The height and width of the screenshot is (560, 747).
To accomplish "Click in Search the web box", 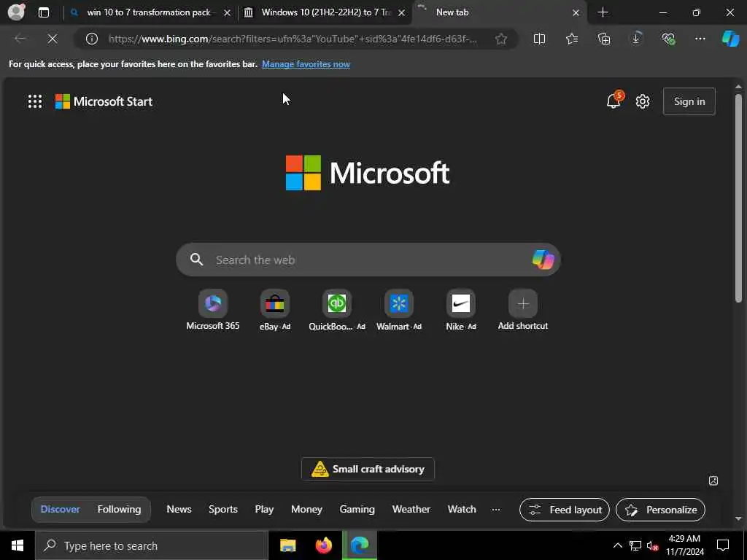I will (x=368, y=260).
